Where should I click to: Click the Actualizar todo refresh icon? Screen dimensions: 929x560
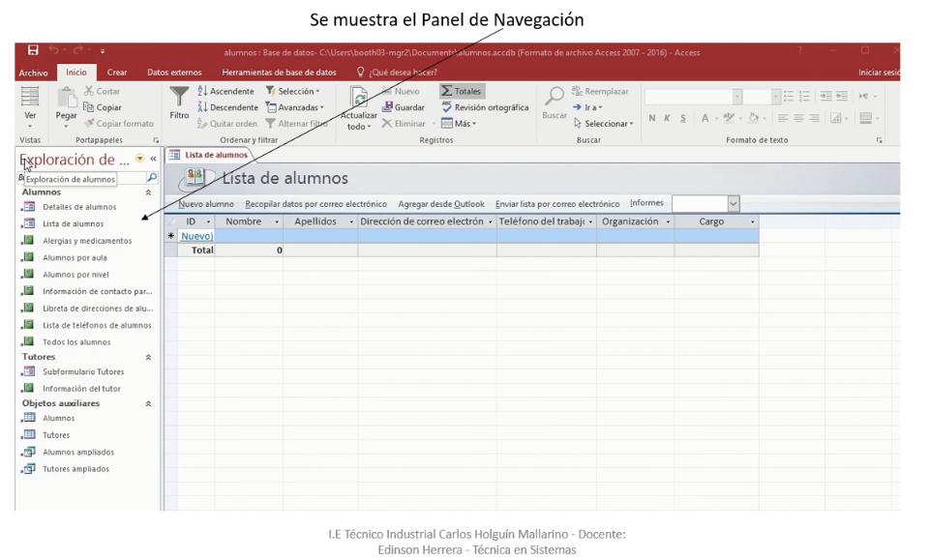point(359,98)
